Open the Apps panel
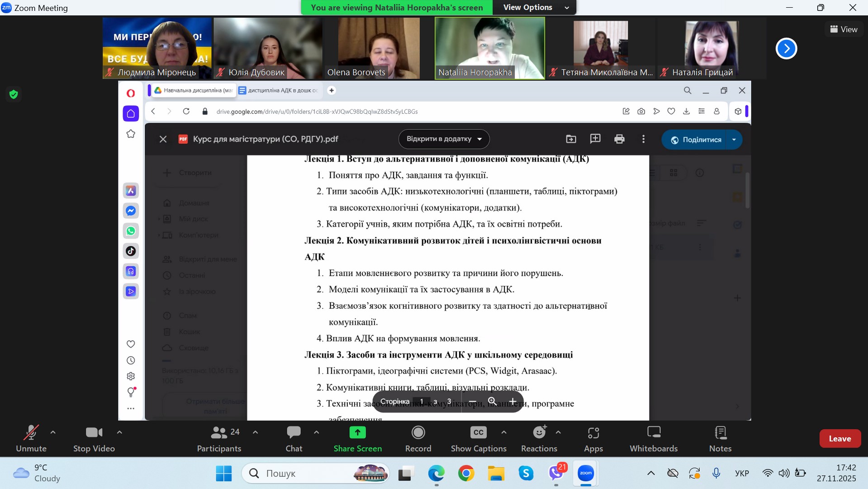 [x=593, y=438]
